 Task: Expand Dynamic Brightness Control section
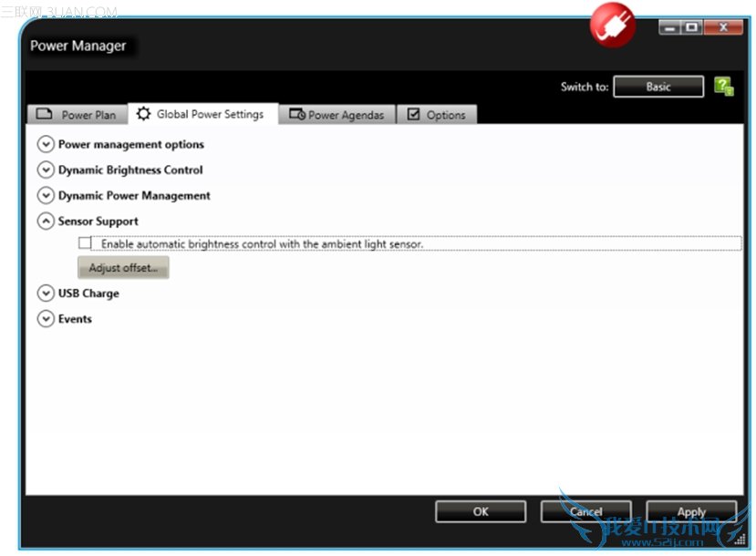click(x=46, y=170)
